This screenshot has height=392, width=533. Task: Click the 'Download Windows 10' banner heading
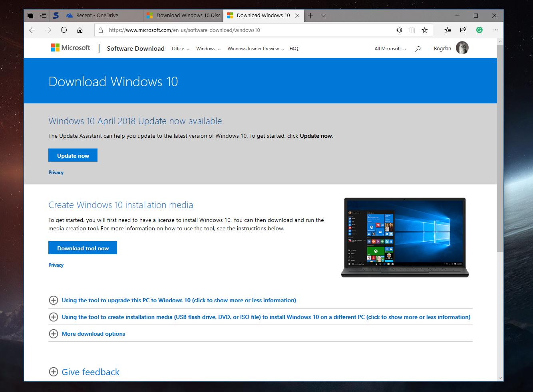point(113,81)
